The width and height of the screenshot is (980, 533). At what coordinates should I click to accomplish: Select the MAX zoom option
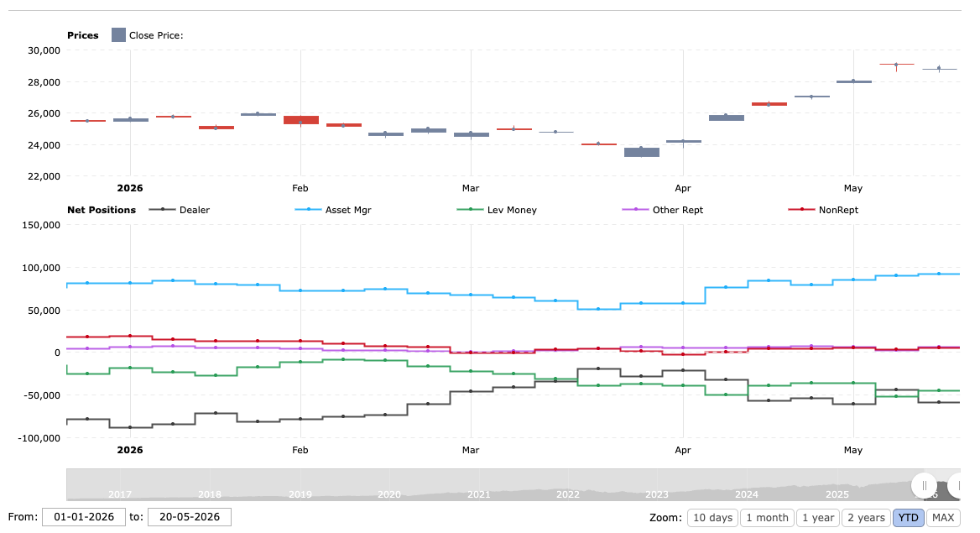point(943,517)
